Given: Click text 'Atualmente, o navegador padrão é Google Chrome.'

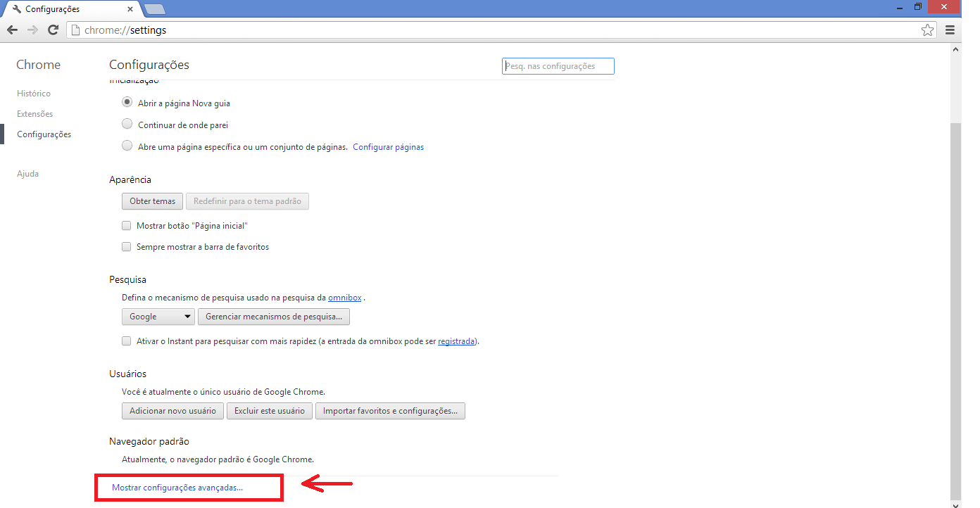Looking at the screenshot, I should [x=218, y=459].
